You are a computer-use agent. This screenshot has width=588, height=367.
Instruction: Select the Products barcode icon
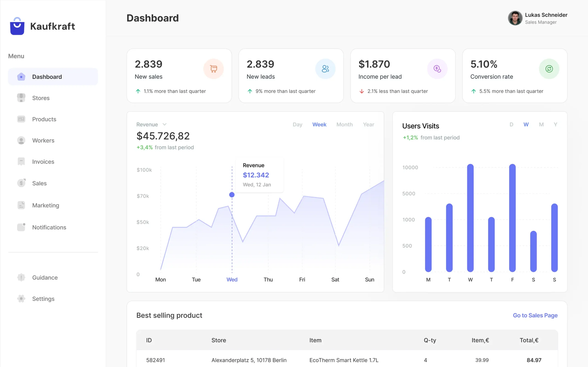[x=21, y=119]
